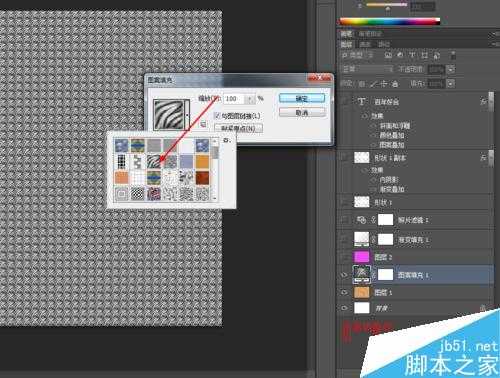Open gear menu in pattern picker
Screen dimensions: 500x378
(227, 140)
